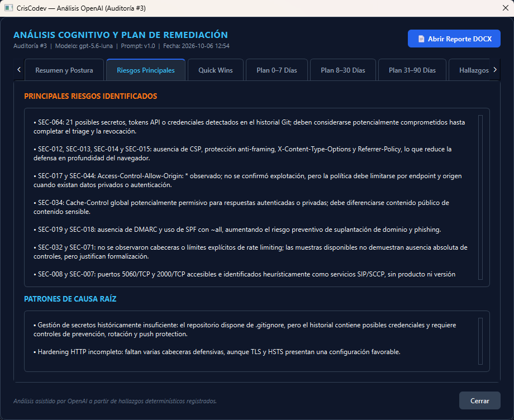514x420 pixels.
Task: Open the Hallazgos tab
Action: [x=470, y=70]
